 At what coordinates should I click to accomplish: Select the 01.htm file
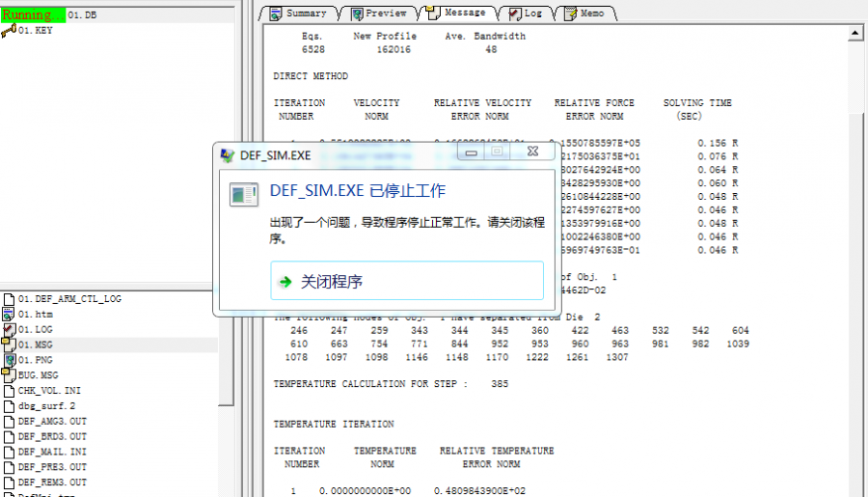[36, 315]
